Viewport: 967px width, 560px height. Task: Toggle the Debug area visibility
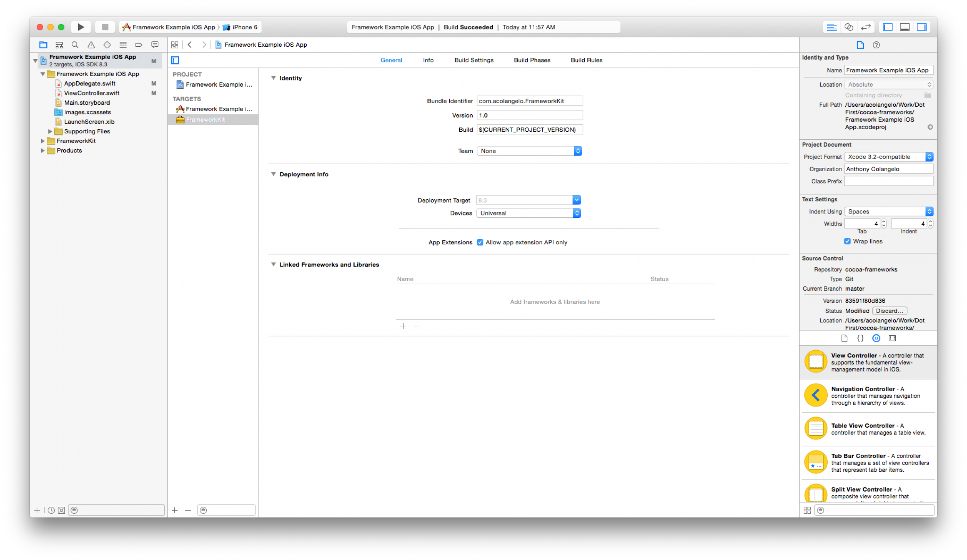point(905,27)
